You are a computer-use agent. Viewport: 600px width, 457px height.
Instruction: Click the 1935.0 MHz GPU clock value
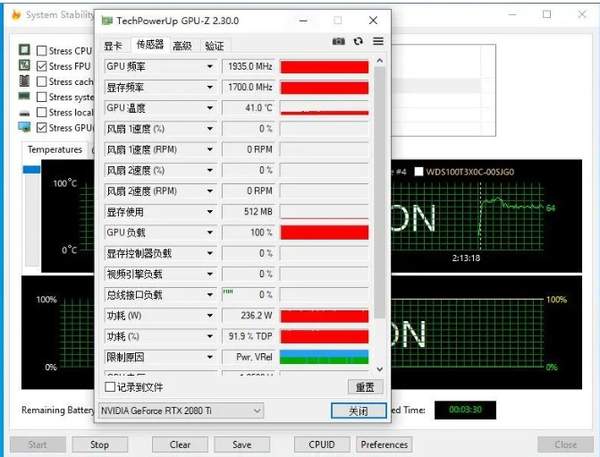(250, 67)
